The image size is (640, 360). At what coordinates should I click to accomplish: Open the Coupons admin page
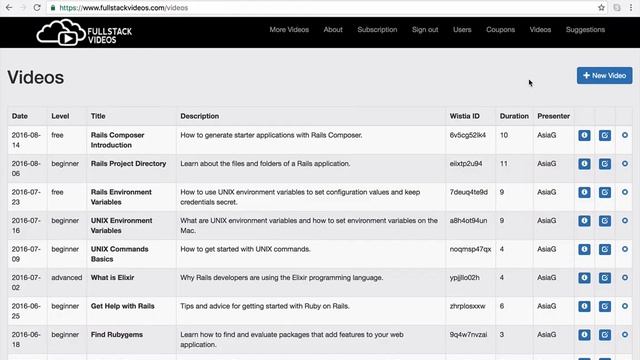tap(500, 30)
